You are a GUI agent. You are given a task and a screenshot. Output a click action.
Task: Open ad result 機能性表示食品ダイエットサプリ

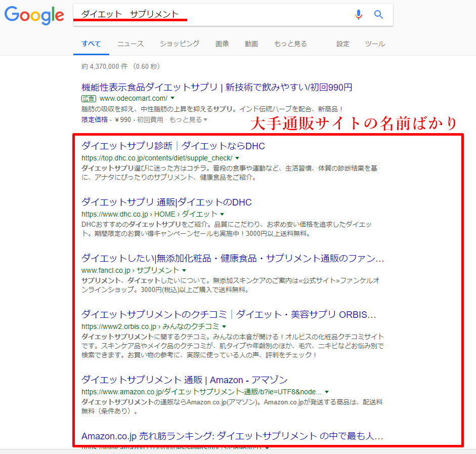tap(217, 88)
